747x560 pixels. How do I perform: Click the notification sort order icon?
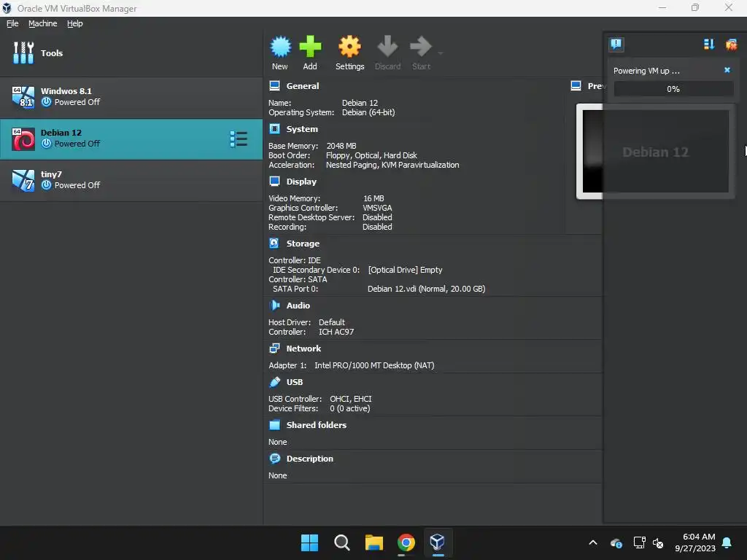(x=709, y=44)
